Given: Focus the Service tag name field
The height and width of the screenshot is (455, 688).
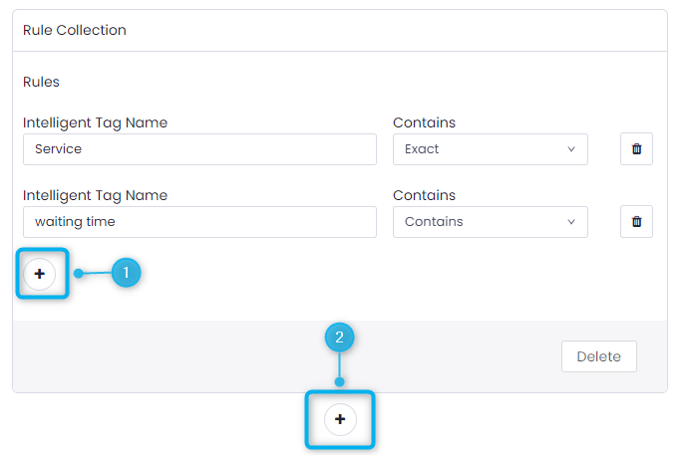Looking at the screenshot, I should tap(199, 150).
